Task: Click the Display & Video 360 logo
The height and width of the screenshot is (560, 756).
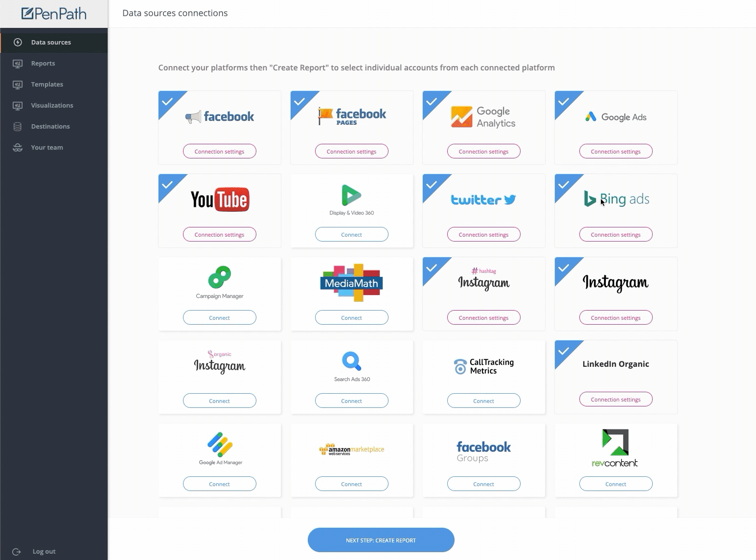Action: point(352,200)
